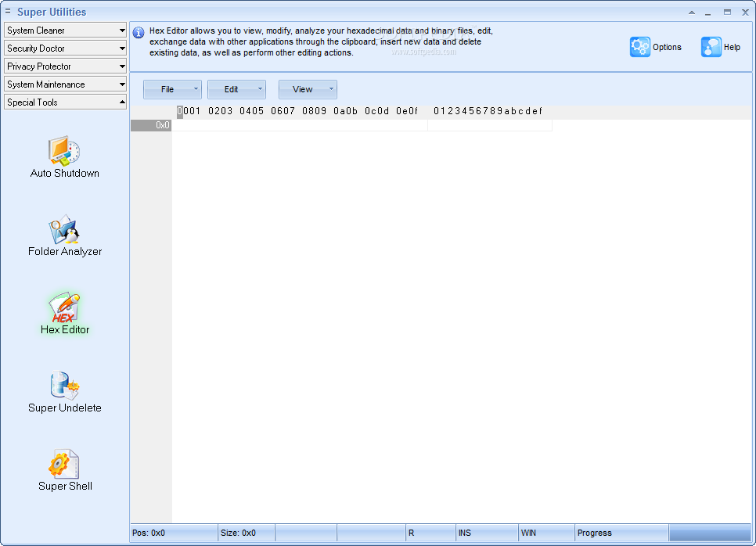This screenshot has width=756, height=546.
Task: Click the menu icon beside Super Utilities title
Action: pyautogui.click(x=8, y=11)
